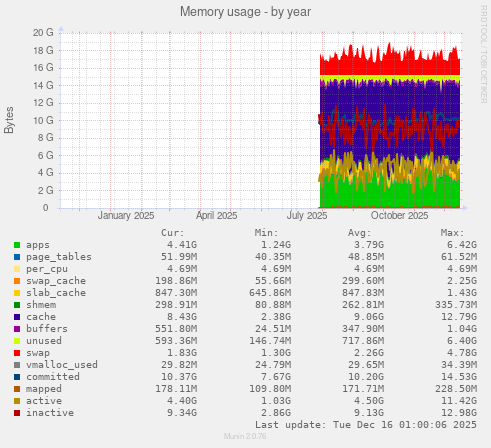Click the memory usage graph plot area
491x448 pixels.
pos(261,120)
